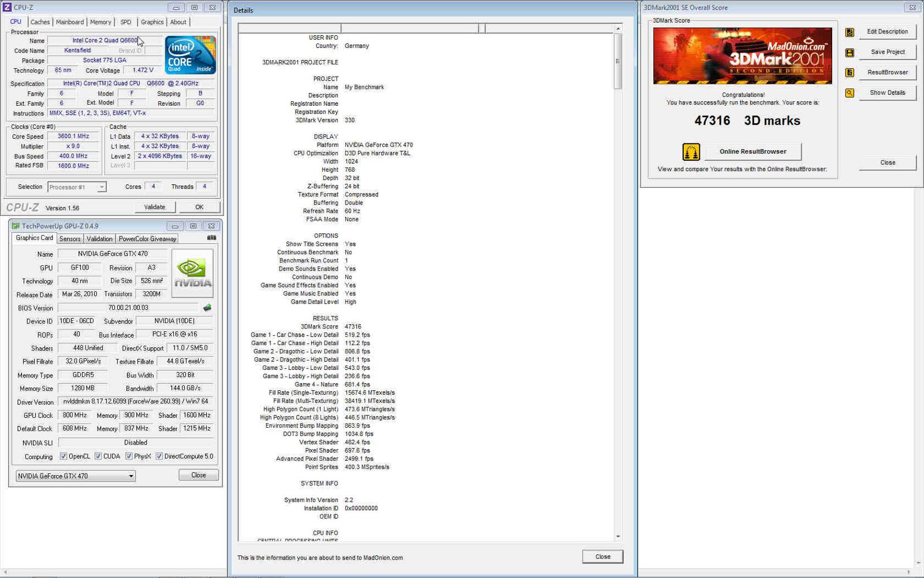Toggle the DirectCompute 5.0 checkbox

pyautogui.click(x=159, y=457)
